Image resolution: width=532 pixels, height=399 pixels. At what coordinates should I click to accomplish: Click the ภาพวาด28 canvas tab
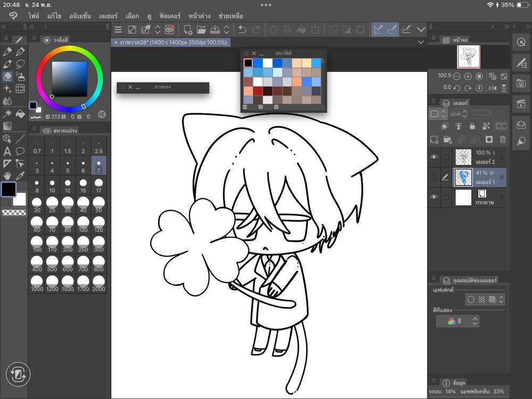click(x=171, y=43)
